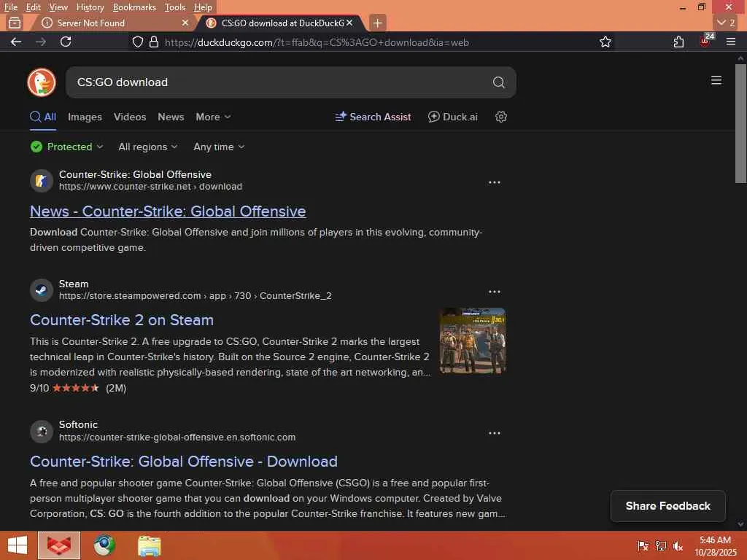Click the volume muted tray icon
Screen dimensions: 747x560
678,545
